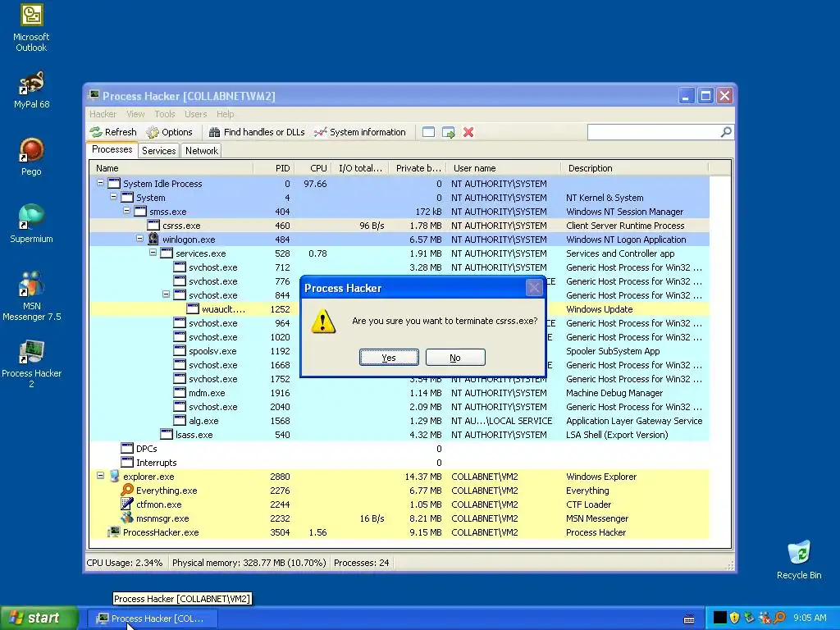Click the keyboard icon on taskbar
This screenshot has width=840, height=630.
coord(689,619)
